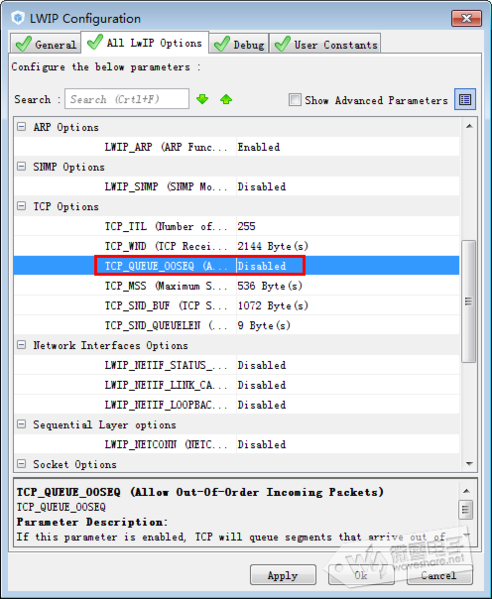Viewport: 492px width, 599px height.
Task: Click the 536 Byte(s) value
Action: [270, 286]
